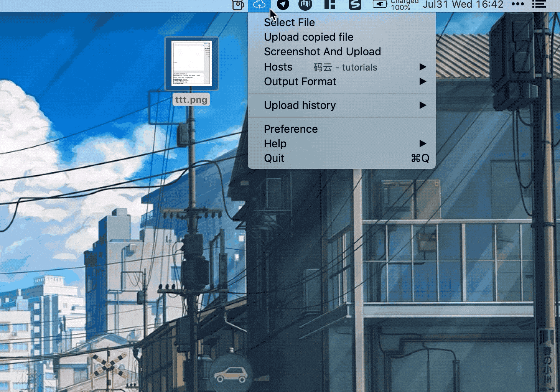Open the Upload history submenu
This screenshot has height=392, width=560.
(342, 105)
